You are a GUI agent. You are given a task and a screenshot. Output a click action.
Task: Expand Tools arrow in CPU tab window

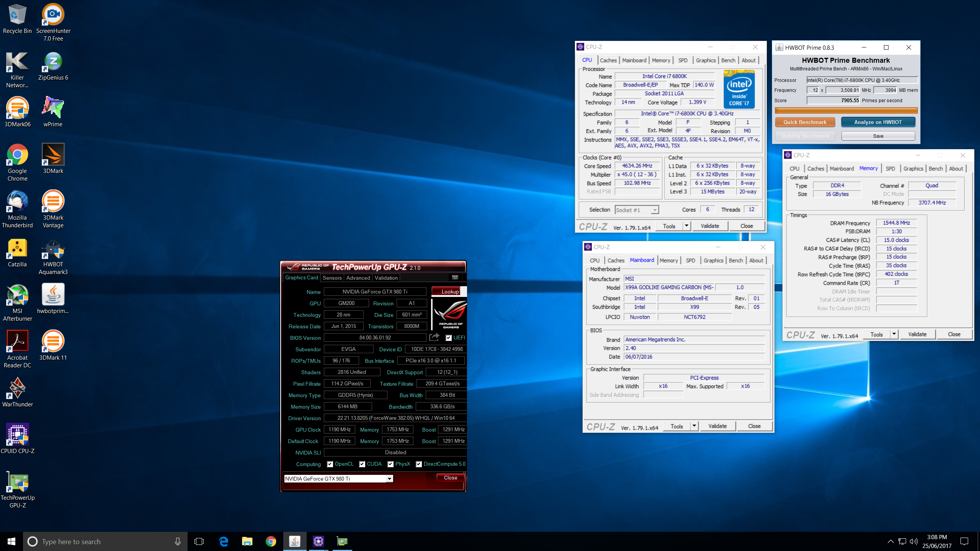686,226
